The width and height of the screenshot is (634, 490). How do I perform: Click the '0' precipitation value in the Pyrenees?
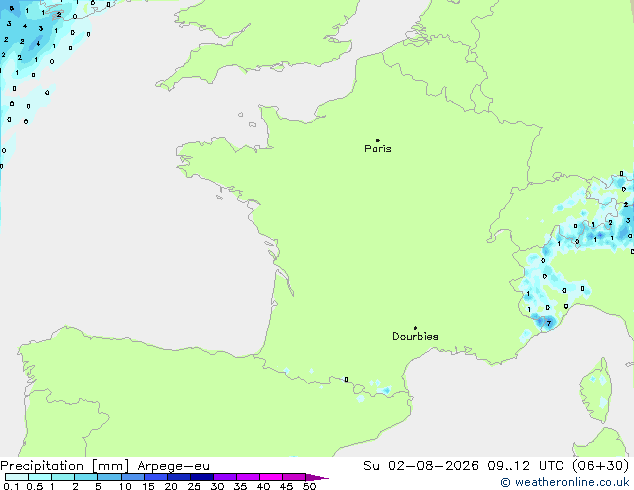click(x=347, y=380)
